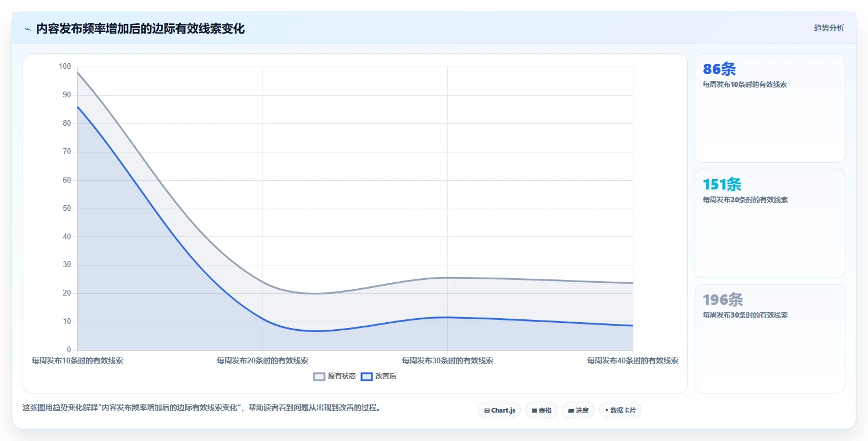The width and height of the screenshot is (868, 441).
Task: Open the 151条 stat card
Action: click(769, 223)
